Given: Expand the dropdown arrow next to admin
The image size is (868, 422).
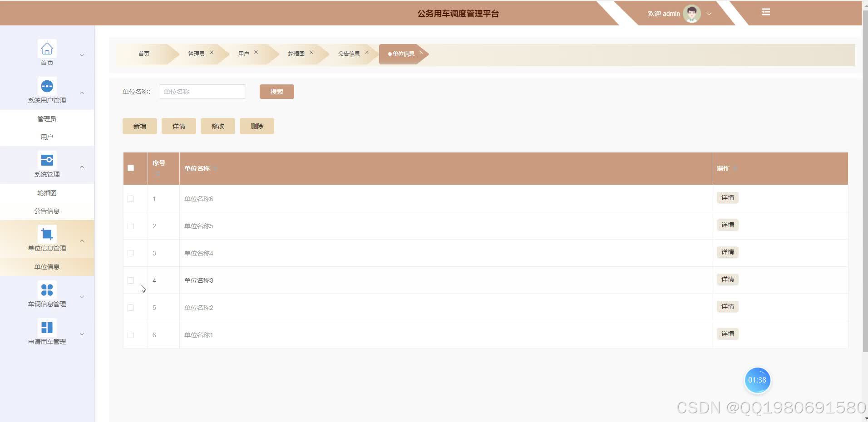Looking at the screenshot, I should [x=709, y=14].
